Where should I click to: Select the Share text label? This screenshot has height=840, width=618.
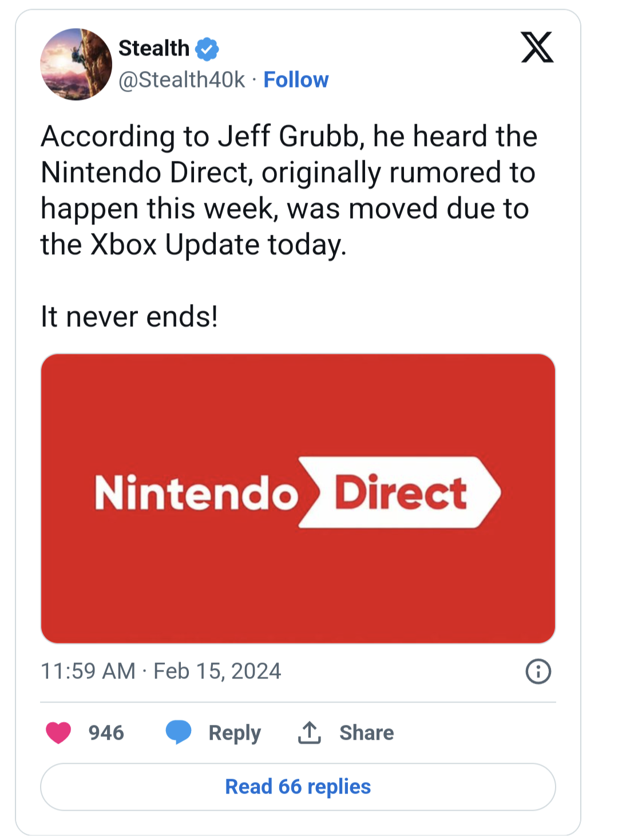click(367, 733)
